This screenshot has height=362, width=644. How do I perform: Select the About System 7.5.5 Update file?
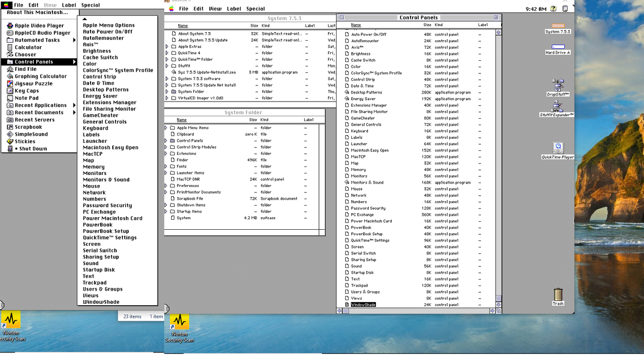tap(203, 40)
